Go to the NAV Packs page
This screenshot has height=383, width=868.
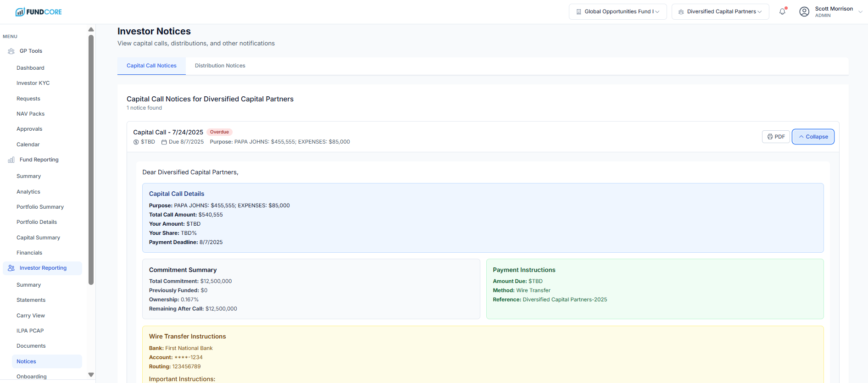click(x=30, y=114)
